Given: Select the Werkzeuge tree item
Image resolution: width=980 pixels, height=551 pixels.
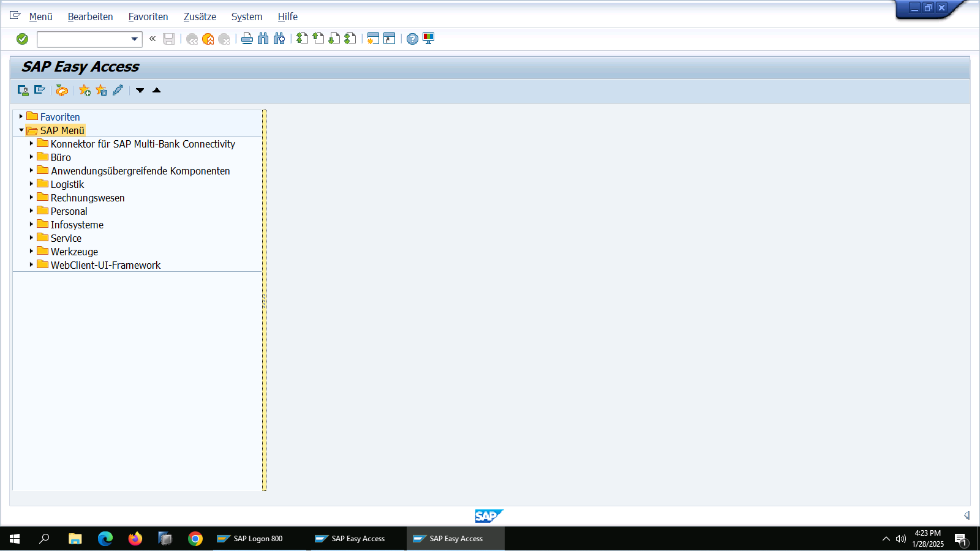Looking at the screenshot, I should [x=74, y=252].
